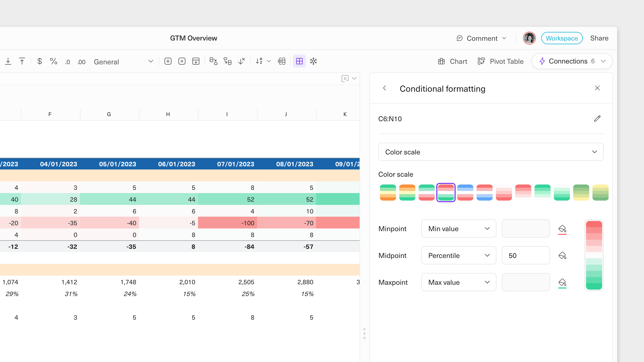Viewport: 644px width, 362px height.
Task: Click the insert cell plus icon
Action: click(x=168, y=61)
